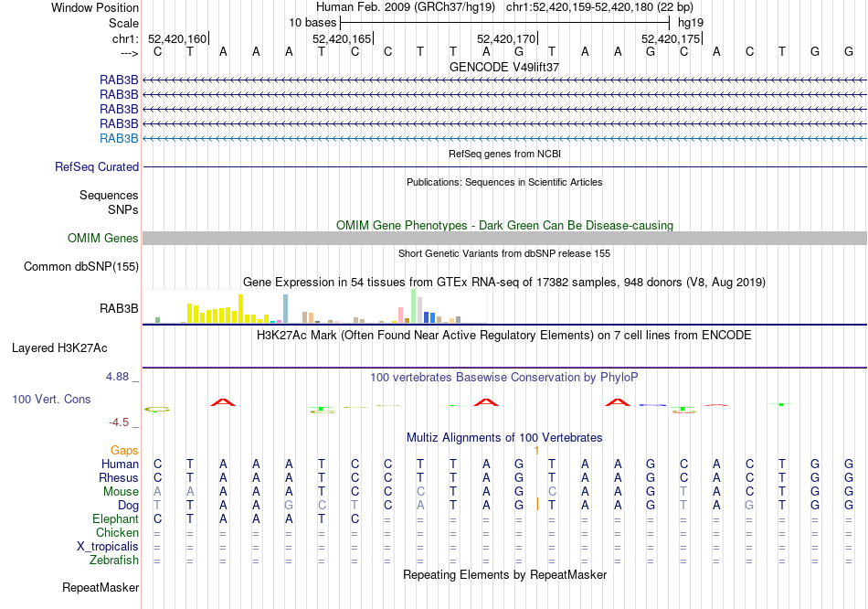Select the Chicken alignment row label
This screenshot has width=868, height=609.
coord(117,533)
